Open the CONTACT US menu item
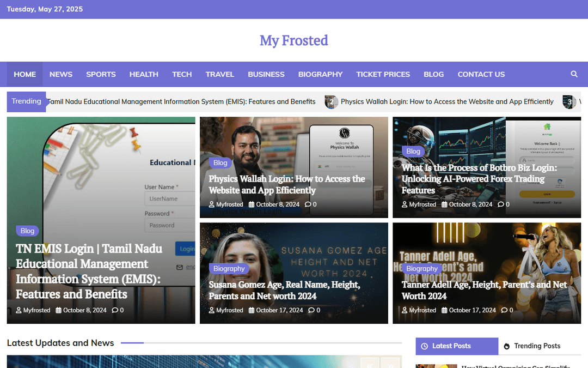This screenshot has width=588, height=368. coord(481,74)
